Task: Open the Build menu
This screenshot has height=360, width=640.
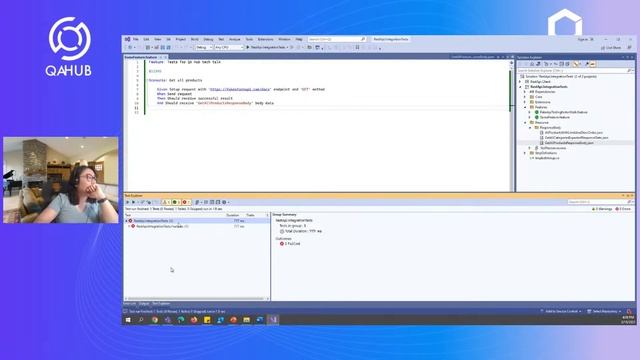Action: click(195, 39)
